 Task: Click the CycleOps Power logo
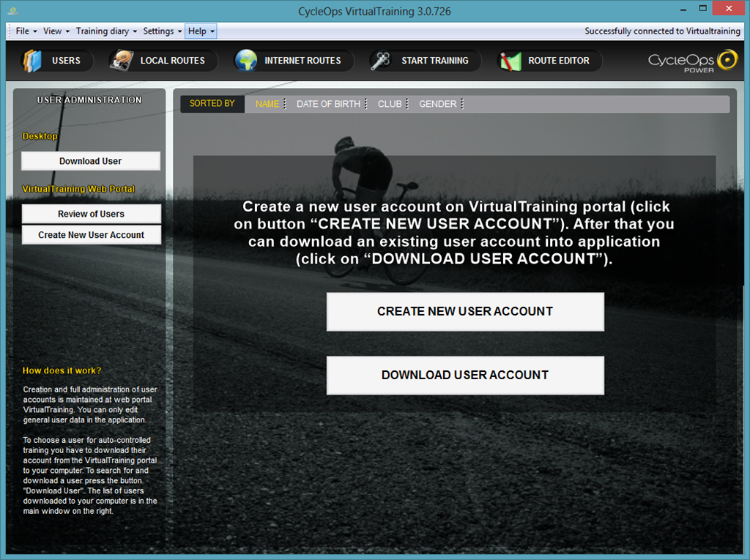tap(693, 61)
